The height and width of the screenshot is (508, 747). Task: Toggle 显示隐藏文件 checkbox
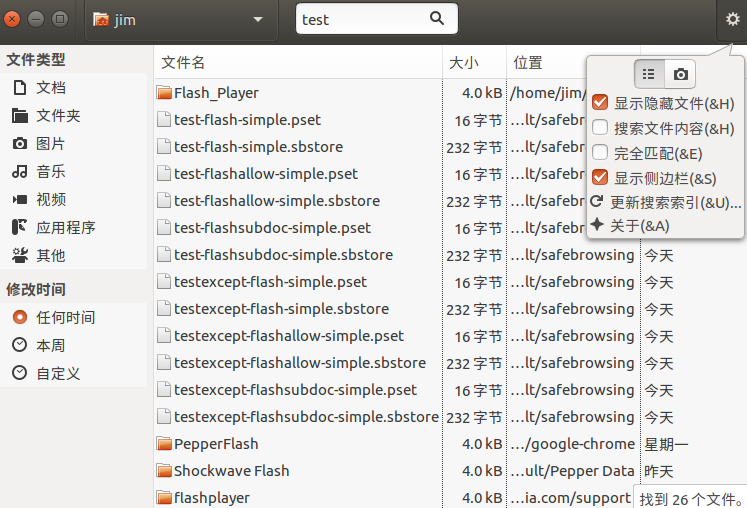click(600, 102)
